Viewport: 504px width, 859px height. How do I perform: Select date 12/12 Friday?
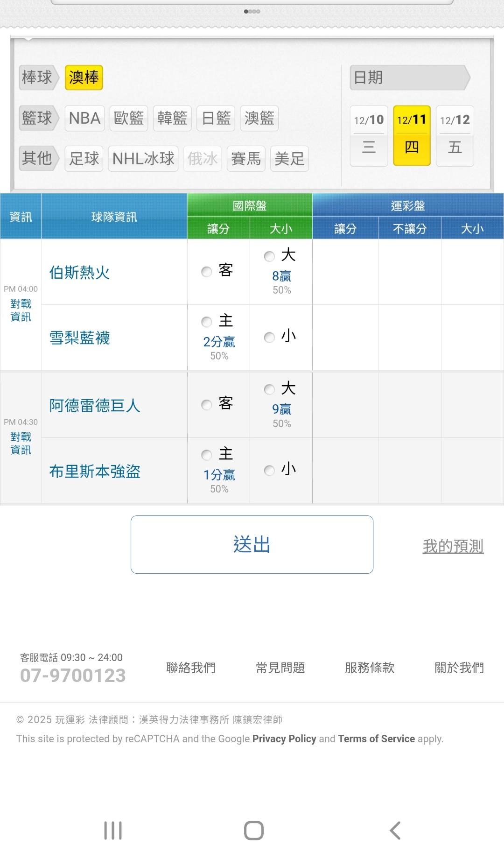tap(455, 135)
